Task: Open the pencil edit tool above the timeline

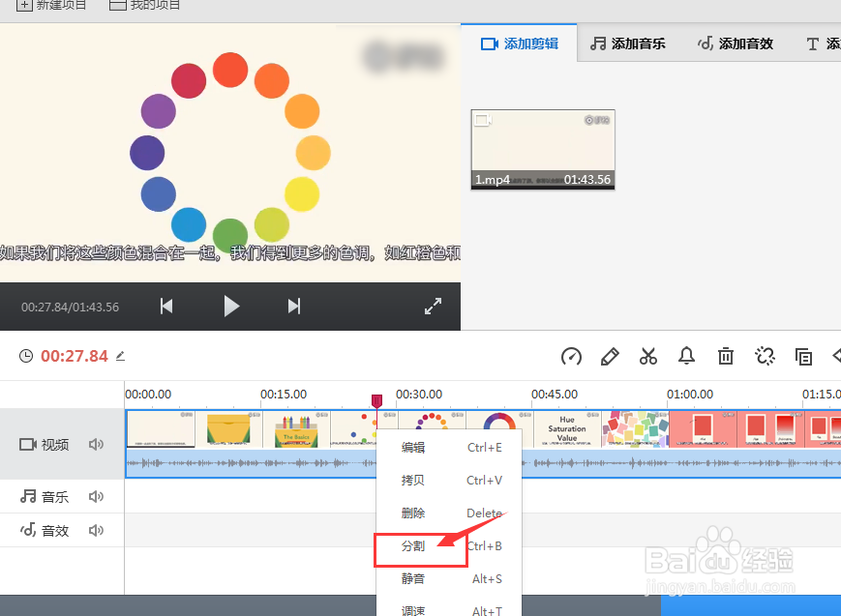Action: coord(610,356)
